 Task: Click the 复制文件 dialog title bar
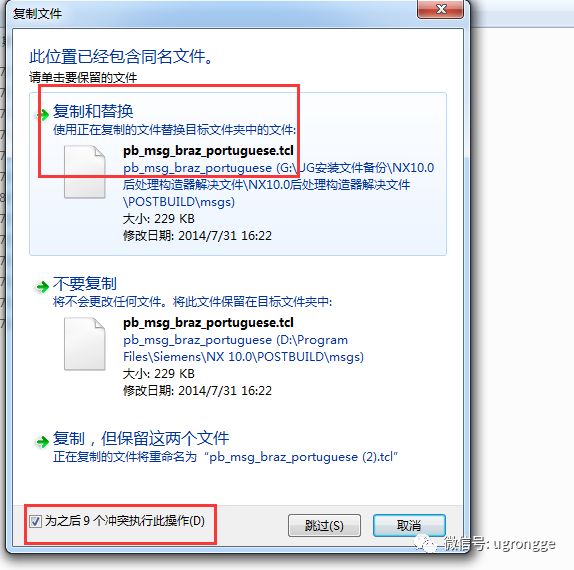point(212,14)
